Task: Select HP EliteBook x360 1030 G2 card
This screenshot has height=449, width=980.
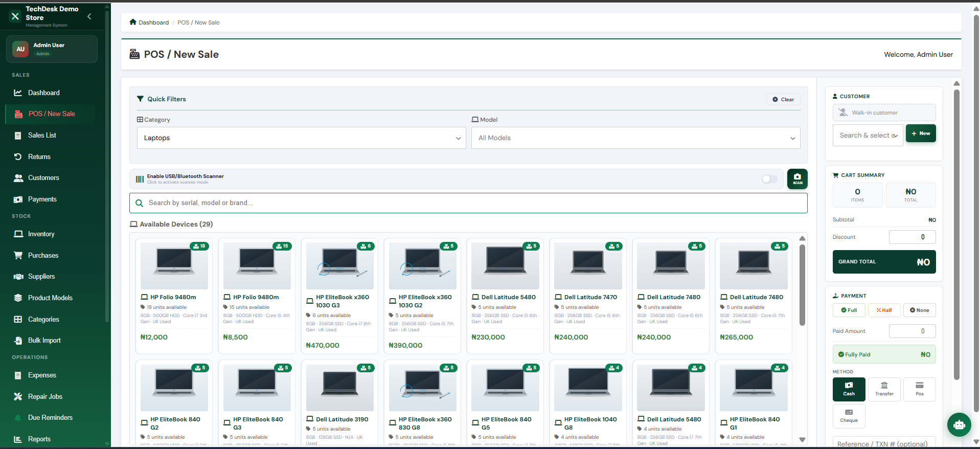Action: pyautogui.click(x=422, y=296)
